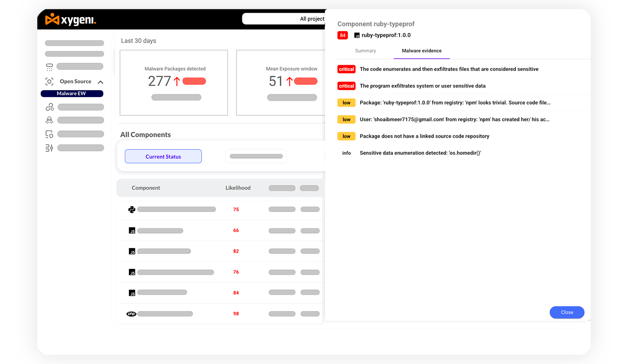Select the Malware evidence tab
This screenshot has width=628, height=364.
[x=422, y=51]
